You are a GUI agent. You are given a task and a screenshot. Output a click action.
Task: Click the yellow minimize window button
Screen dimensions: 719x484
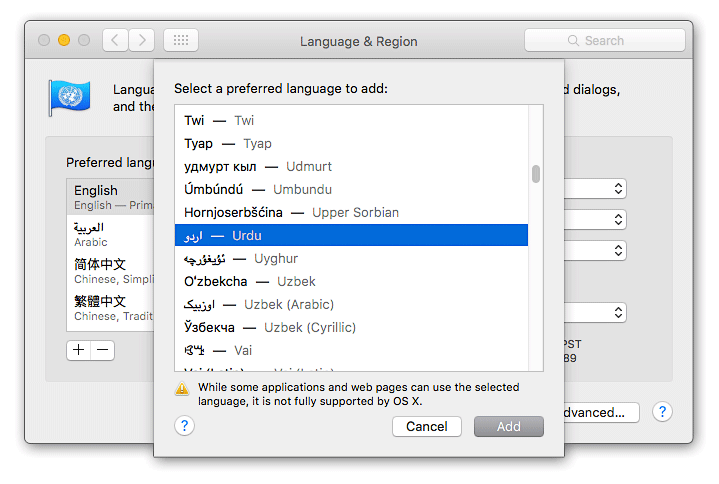coord(64,40)
